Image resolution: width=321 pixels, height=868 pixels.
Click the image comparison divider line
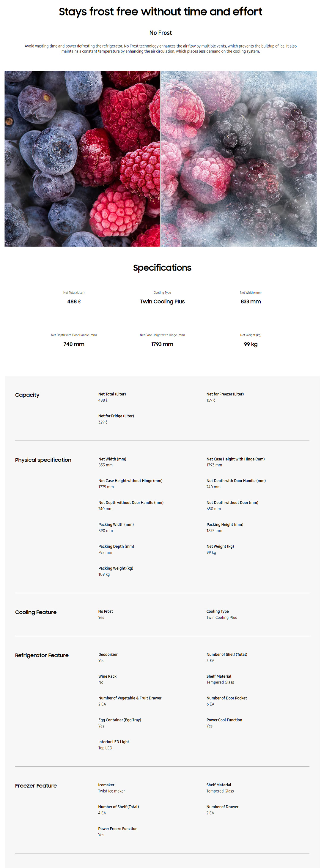160,159
